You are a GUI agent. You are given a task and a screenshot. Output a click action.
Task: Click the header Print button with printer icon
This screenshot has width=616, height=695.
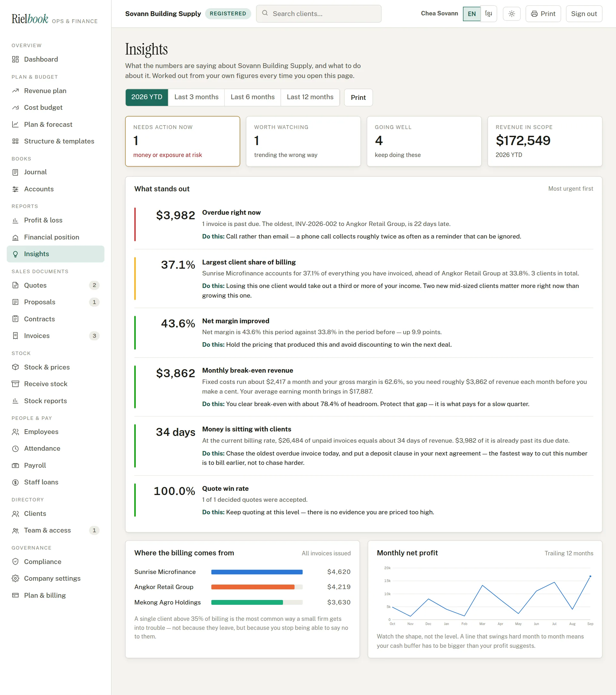pos(543,14)
